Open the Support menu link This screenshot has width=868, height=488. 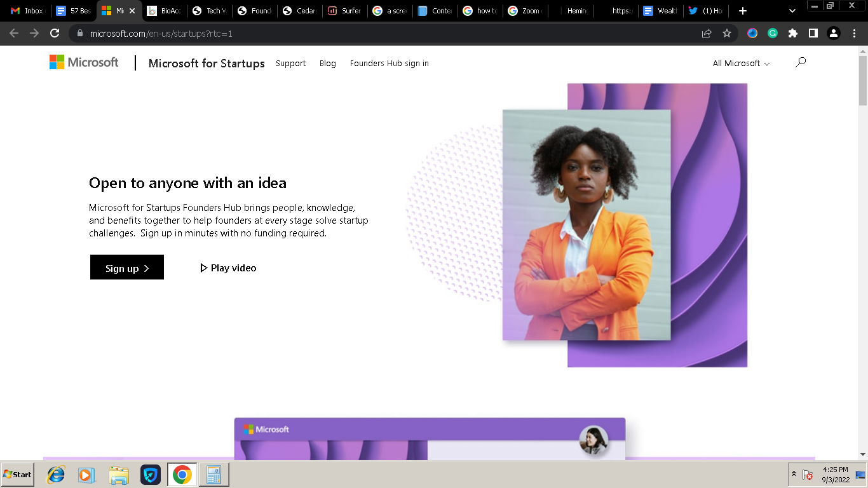290,64
